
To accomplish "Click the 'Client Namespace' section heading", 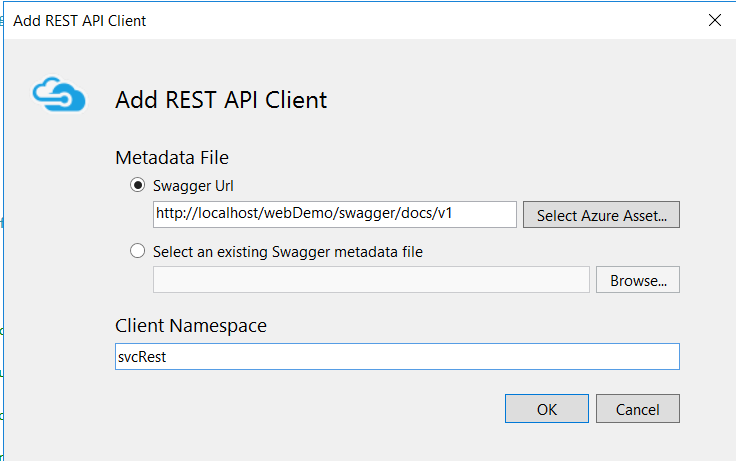I will [191, 325].
